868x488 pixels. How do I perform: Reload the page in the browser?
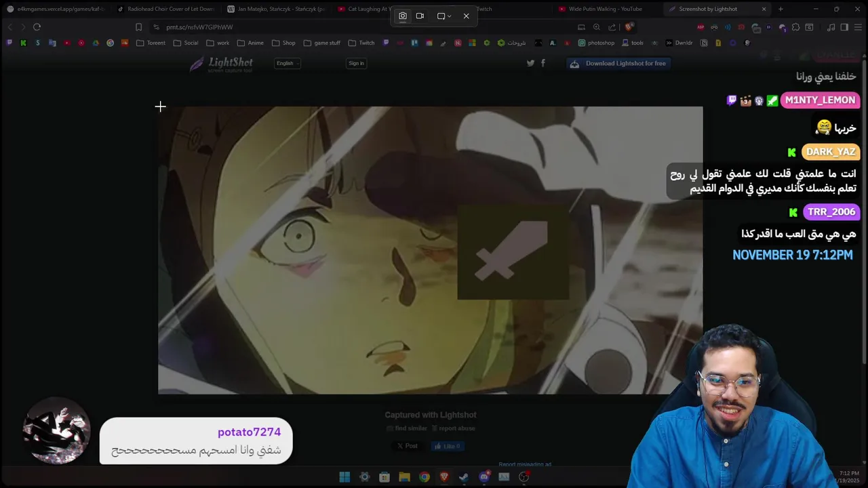(x=37, y=27)
